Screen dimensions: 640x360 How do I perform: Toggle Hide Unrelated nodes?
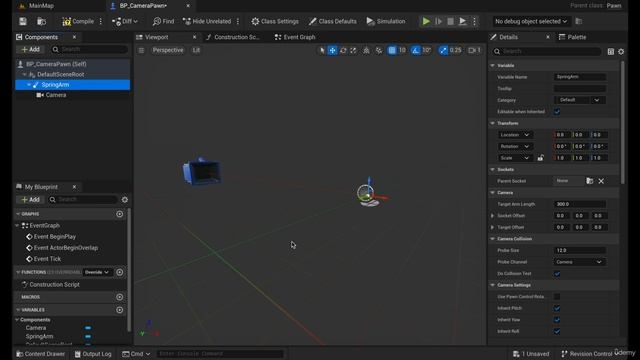click(207, 21)
